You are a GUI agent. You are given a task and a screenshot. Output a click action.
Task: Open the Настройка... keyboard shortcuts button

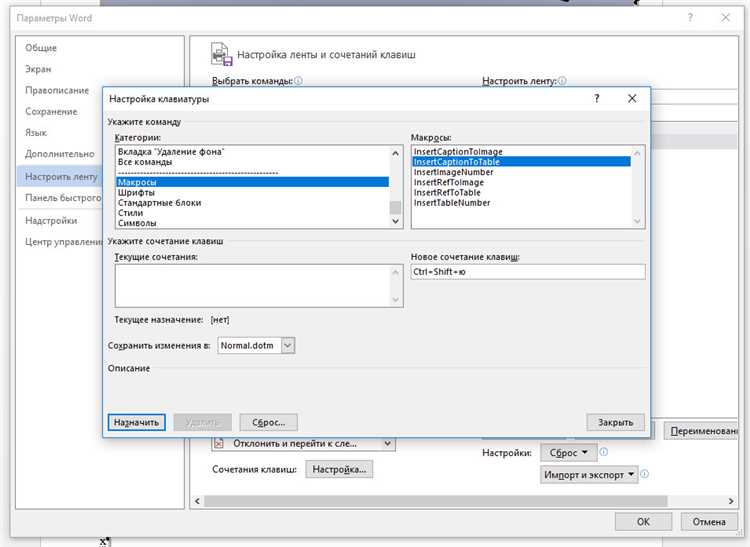coord(339,469)
